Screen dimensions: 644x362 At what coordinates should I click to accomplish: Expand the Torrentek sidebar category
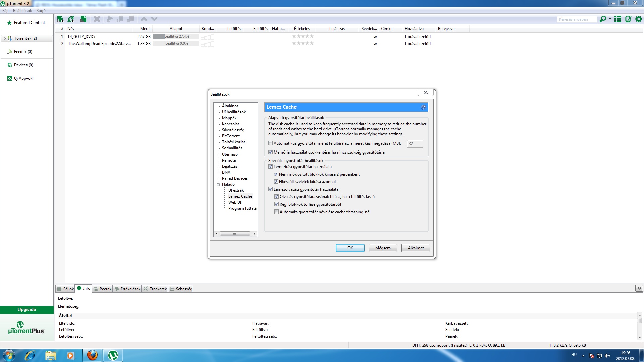point(5,38)
